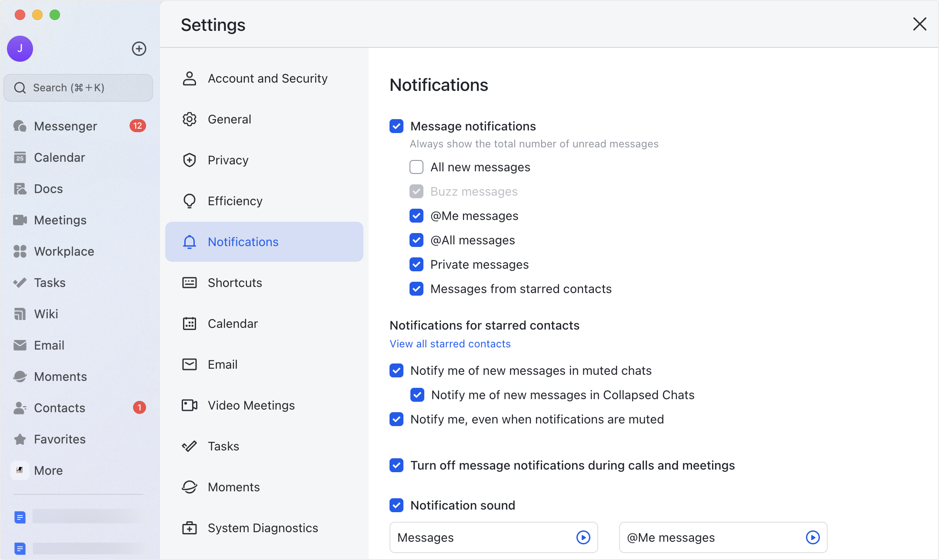Open the View all starred contacts link
This screenshot has height=560, width=939.
(450, 343)
